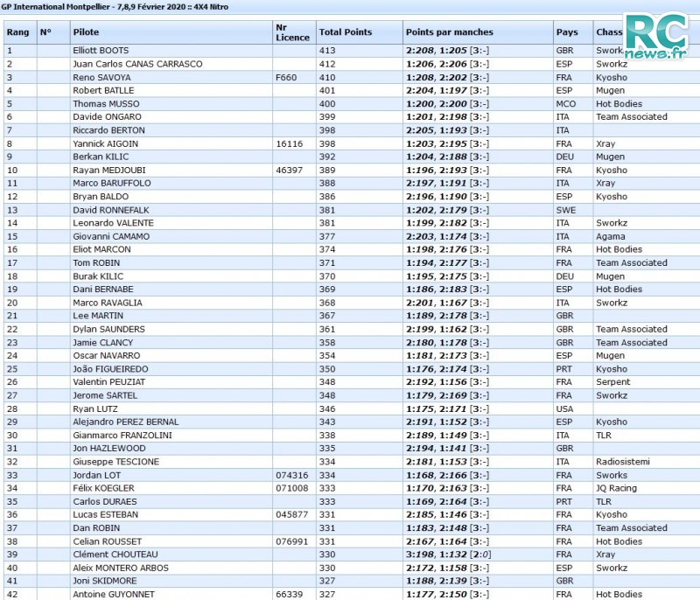Select pilot name Eliot MARCON
Viewport: 700px width, 600px height.
point(101,249)
